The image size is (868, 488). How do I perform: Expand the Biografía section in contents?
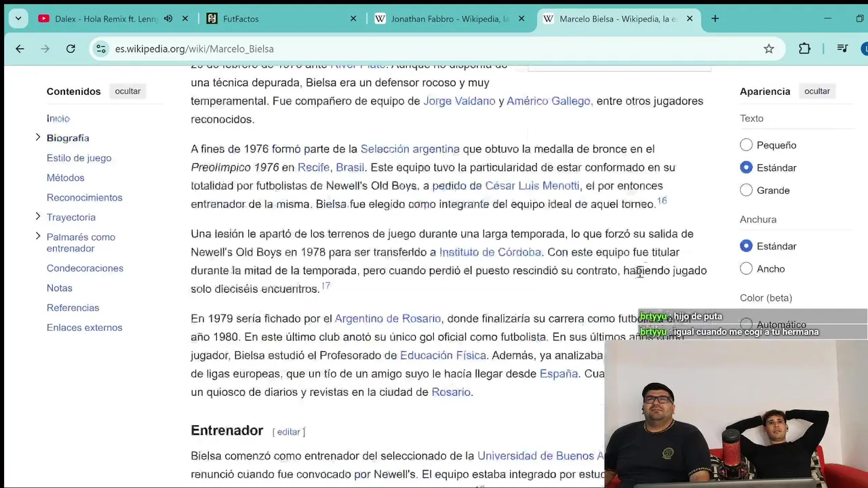point(38,138)
